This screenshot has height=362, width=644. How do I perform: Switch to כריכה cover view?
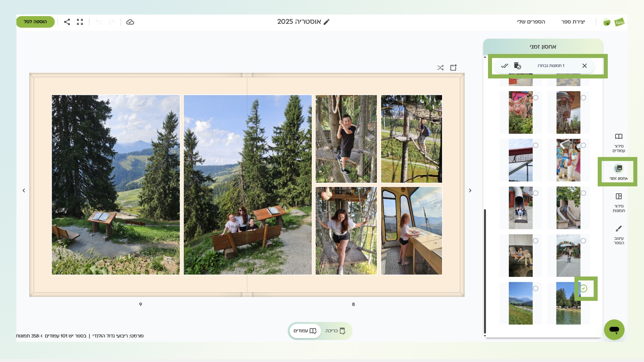(335, 331)
